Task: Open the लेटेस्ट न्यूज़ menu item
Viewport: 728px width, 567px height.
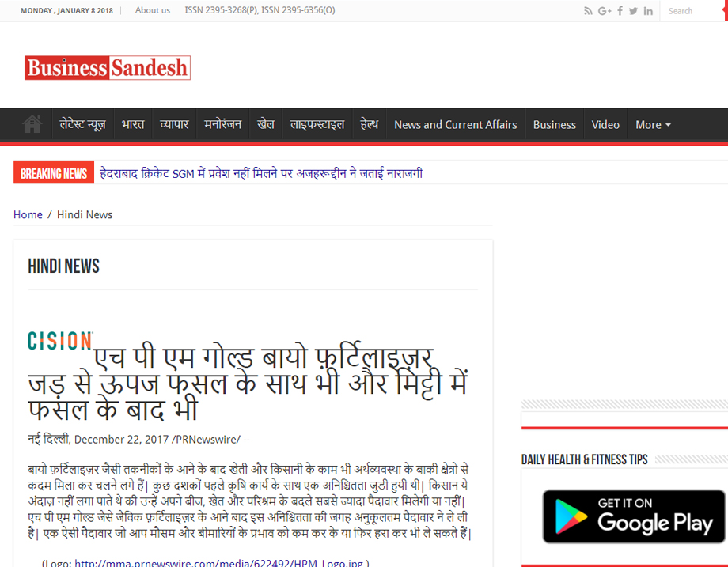Action: [x=82, y=125]
